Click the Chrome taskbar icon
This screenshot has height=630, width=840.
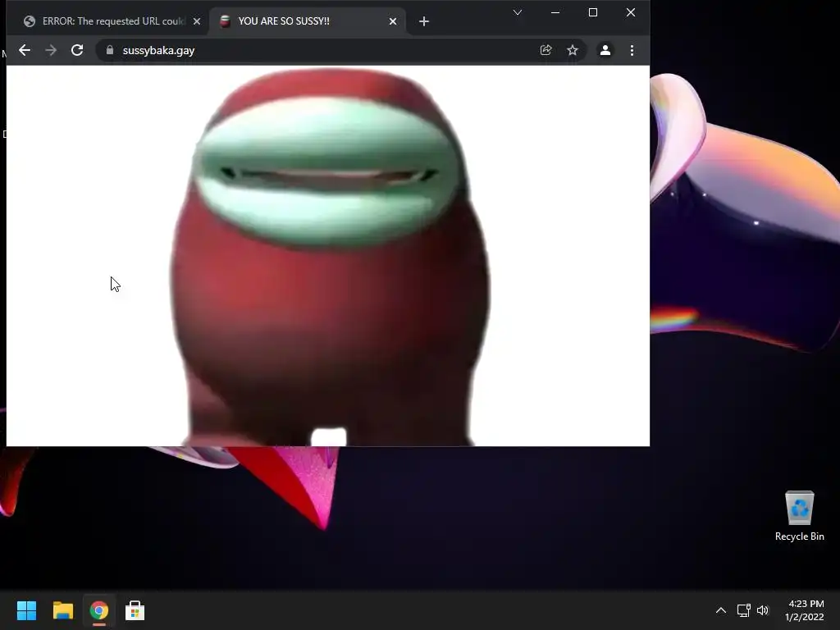[99, 610]
